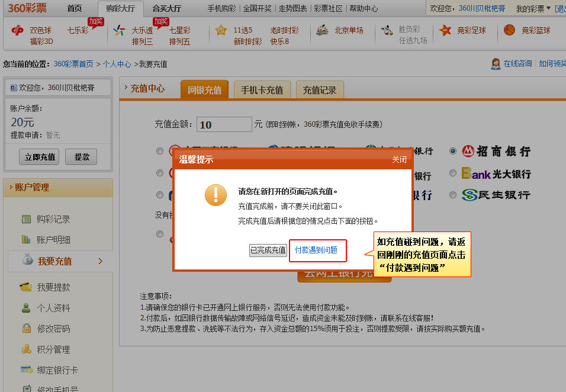566x392 pixels.
Task: Click the 七星彩 lottery link
Action: pos(180,30)
